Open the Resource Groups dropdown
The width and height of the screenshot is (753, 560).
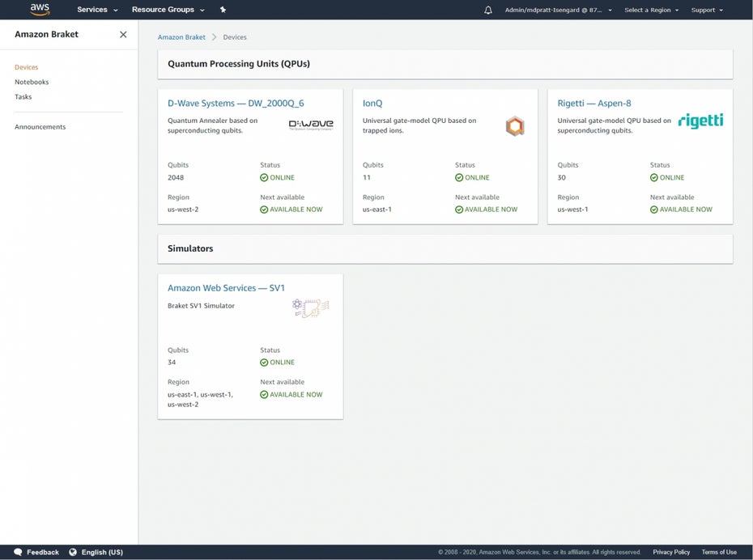pyautogui.click(x=168, y=10)
